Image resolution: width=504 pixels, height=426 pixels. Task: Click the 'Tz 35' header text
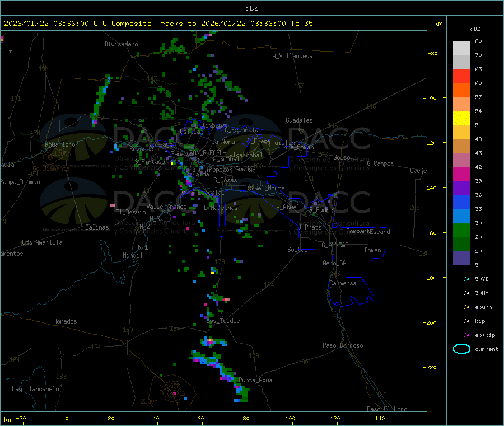click(301, 24)
